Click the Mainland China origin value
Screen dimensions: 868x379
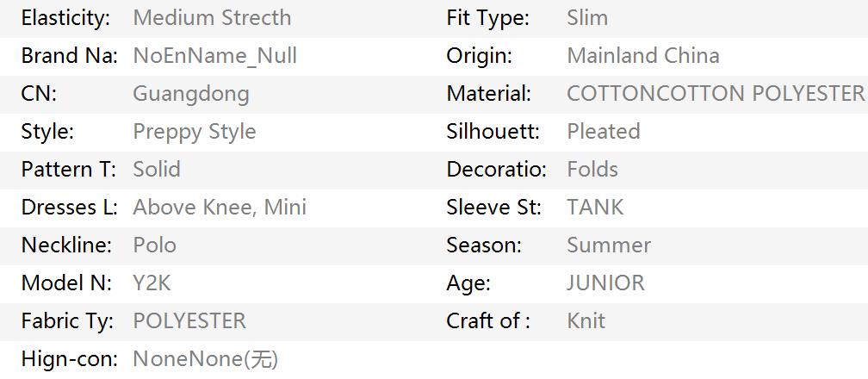pos(643,56)
